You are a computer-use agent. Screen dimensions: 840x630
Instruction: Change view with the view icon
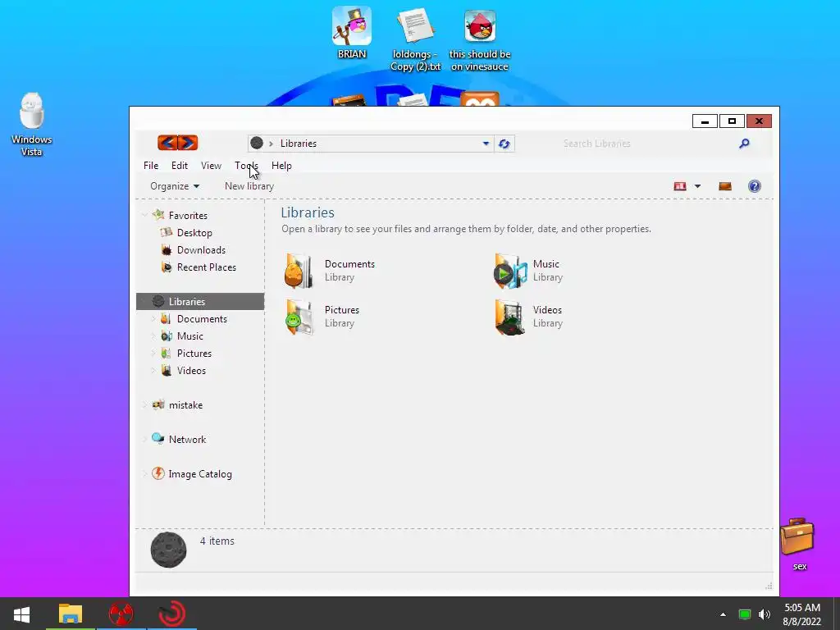coord(680,186)
